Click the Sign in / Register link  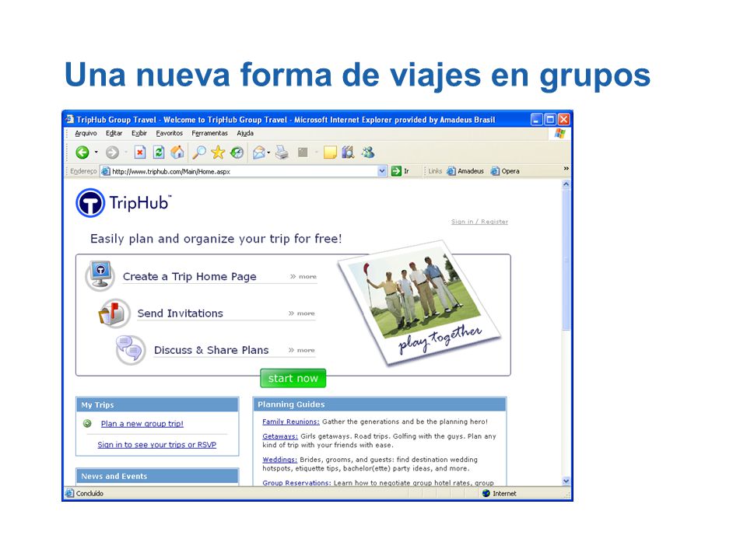[x=480, y=222]
